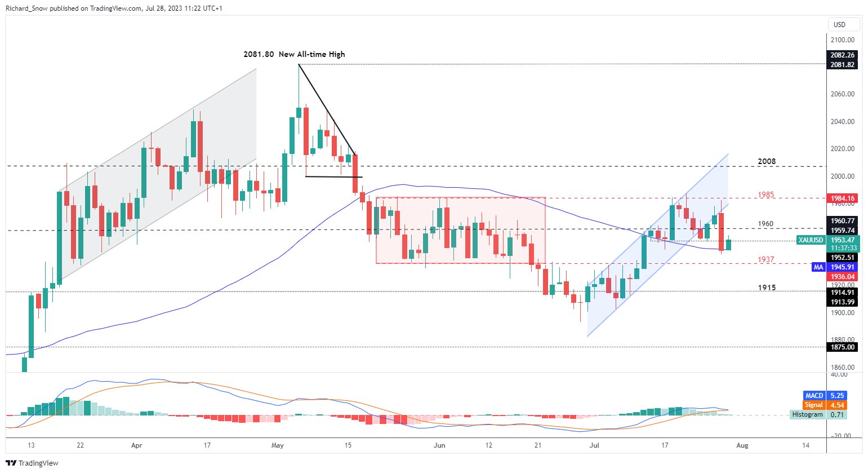The width and height of the screenshot is (868, 473).
Task: Click the MA indicator label
Action: [818, 267]
